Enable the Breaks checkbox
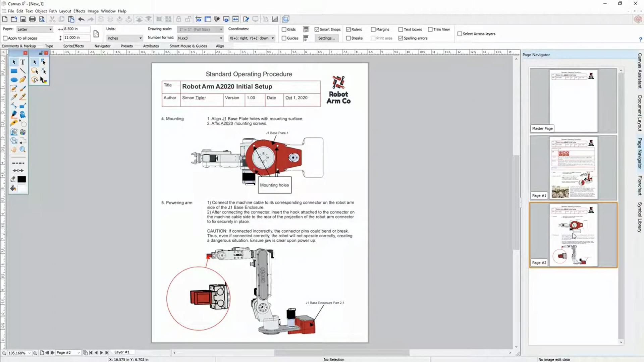Image resolution: width=644 pixels, height=362 pixels. 348,38
